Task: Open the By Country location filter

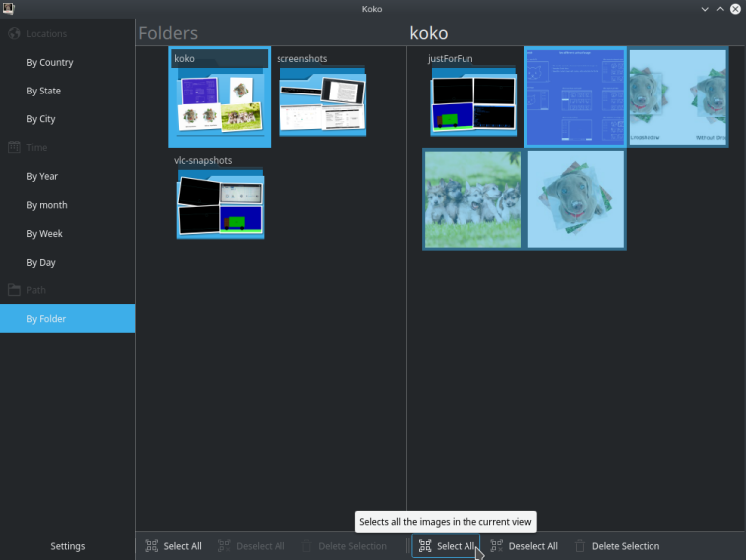Action: tap(68, 63)
